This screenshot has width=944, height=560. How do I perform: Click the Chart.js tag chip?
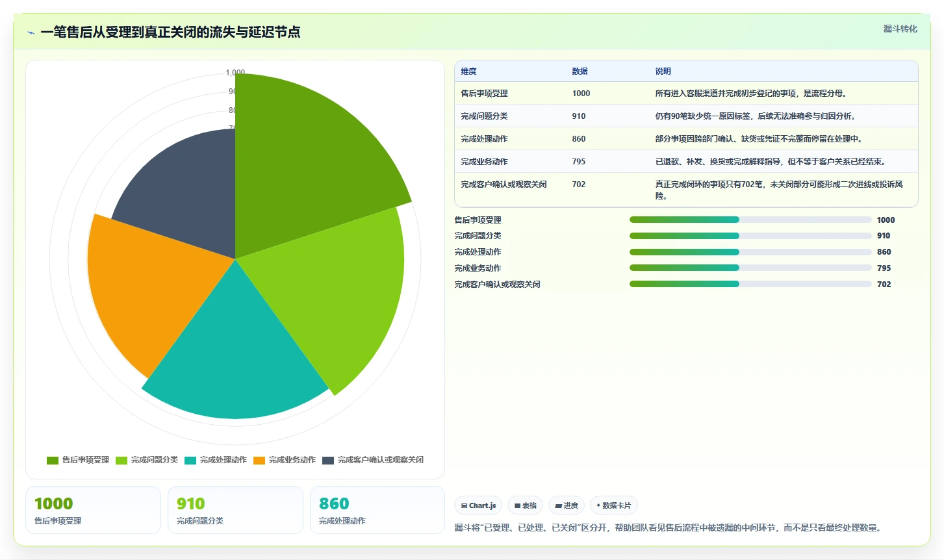pyautogui.click(x=478, y=505)
